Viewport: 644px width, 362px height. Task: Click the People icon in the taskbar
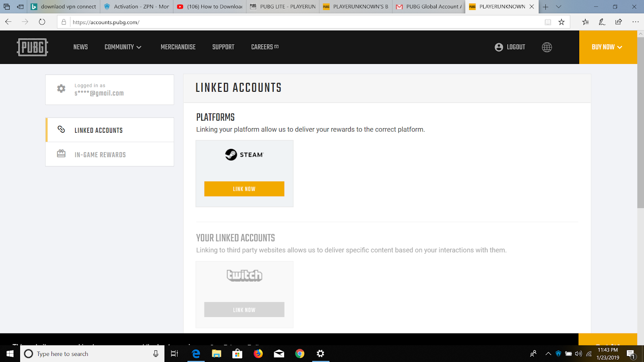click(x=533, y=354)
